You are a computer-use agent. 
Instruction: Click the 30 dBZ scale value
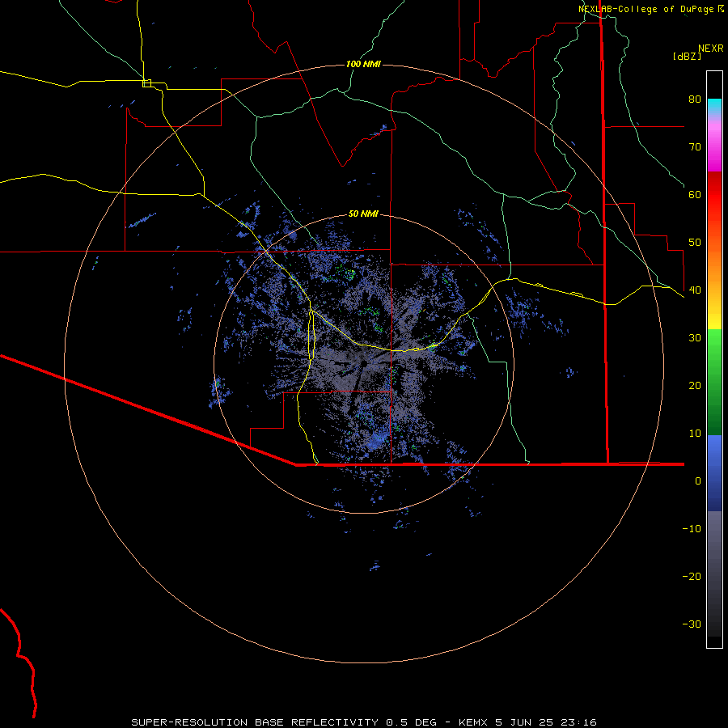(x=695, y=338)
